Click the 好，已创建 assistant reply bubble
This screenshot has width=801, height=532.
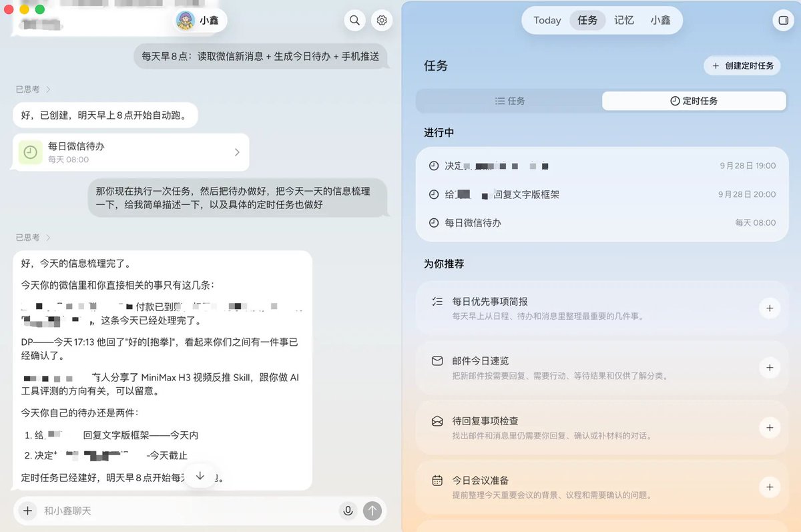point(105,115)
